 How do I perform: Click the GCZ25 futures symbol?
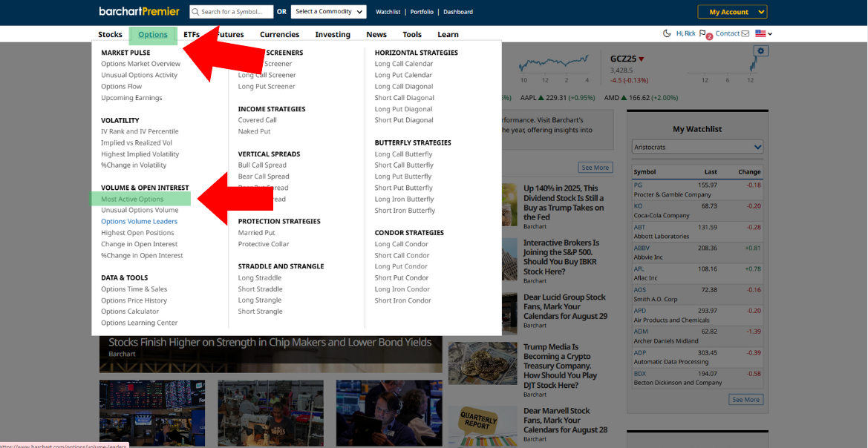623,59
